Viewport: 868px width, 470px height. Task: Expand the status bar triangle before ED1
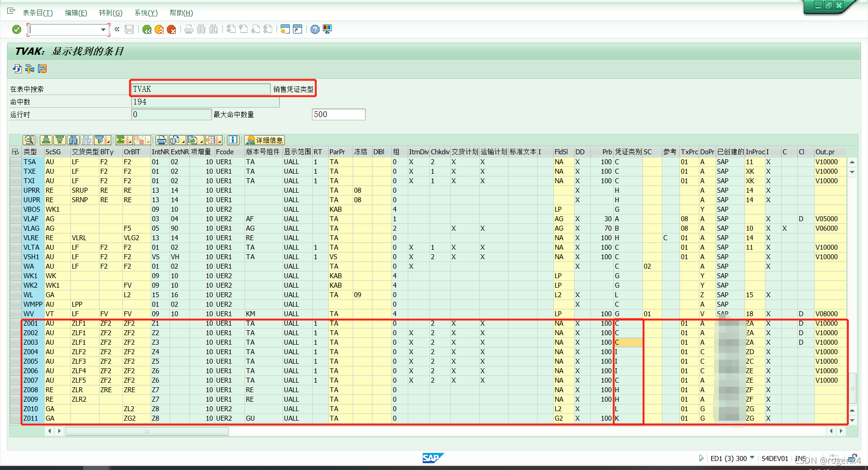tap(701, 458)
